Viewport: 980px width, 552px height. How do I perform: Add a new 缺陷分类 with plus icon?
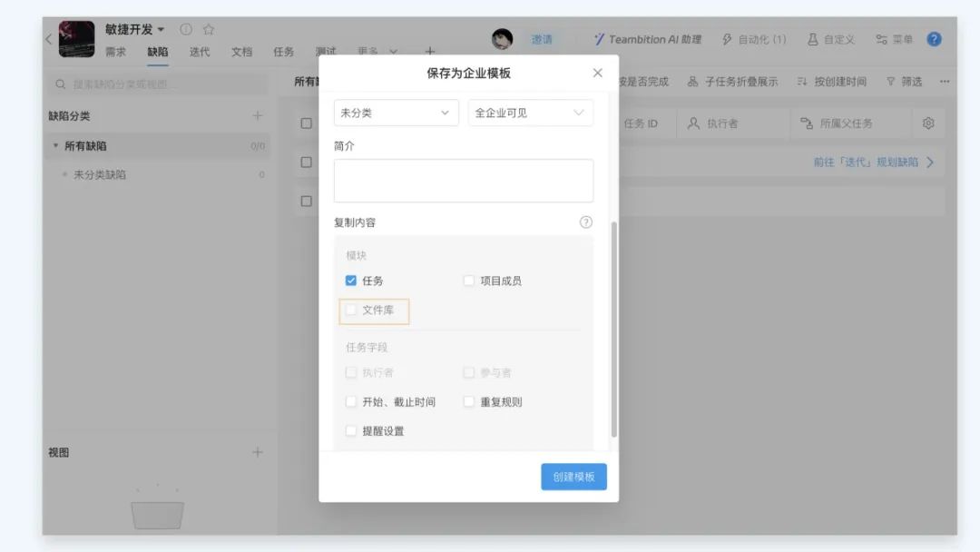(258, 116)
